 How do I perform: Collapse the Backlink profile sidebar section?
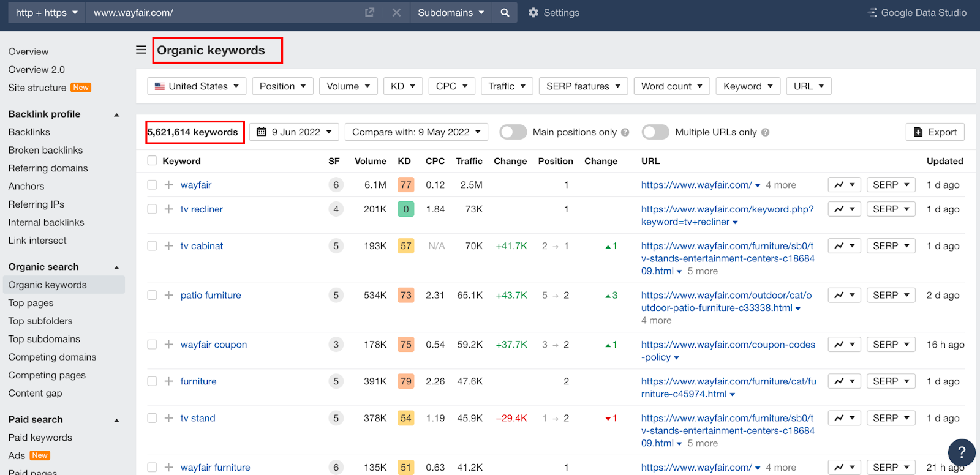116,114
